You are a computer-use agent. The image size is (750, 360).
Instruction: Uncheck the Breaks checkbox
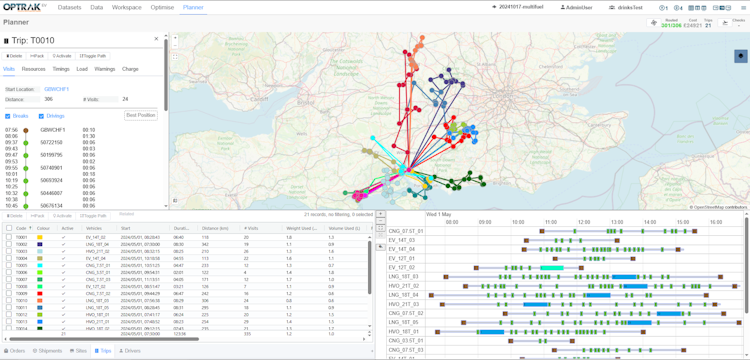[x=8, y=116]
